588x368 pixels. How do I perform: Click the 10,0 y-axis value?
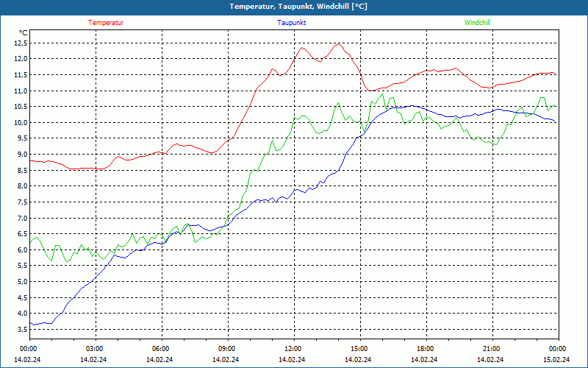[x=21, y=122]
